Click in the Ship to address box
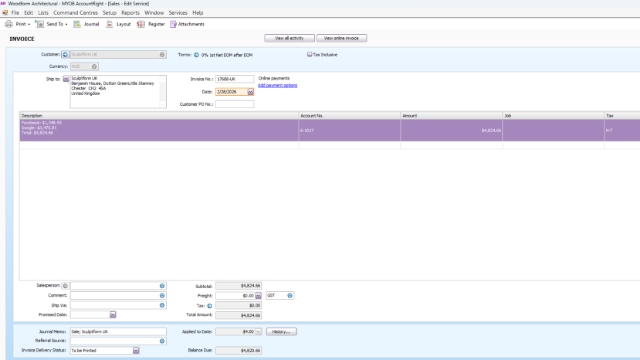 [118, 91]
